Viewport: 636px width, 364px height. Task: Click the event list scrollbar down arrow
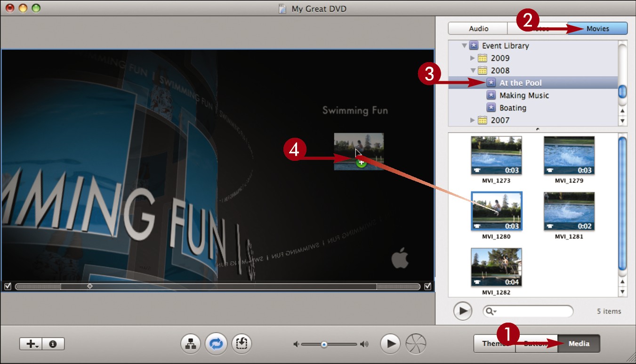622,121
